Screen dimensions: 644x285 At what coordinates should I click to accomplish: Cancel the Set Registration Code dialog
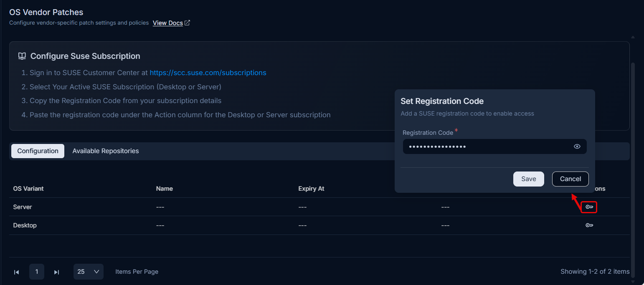click(x=570, y=179)
